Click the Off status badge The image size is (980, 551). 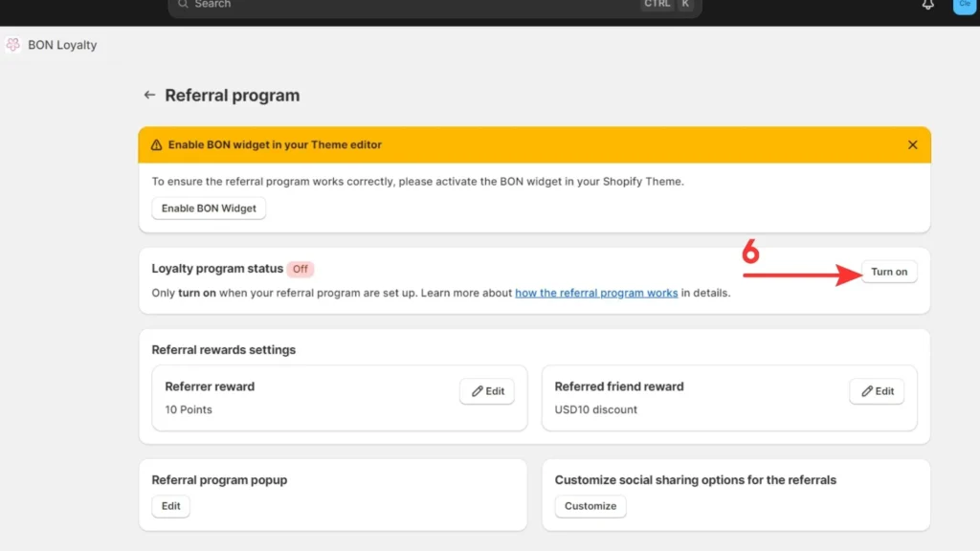pyautogui.click(x=301, y=269)
